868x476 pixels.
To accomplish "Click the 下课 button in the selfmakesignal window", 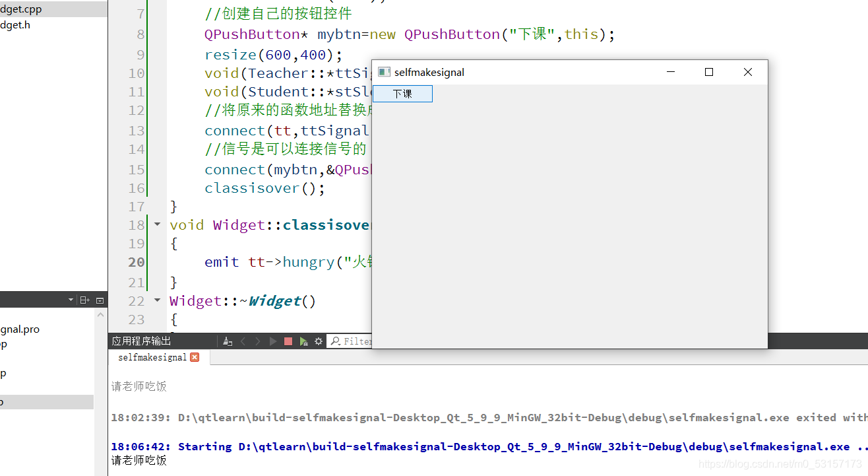I will [402, 94].
